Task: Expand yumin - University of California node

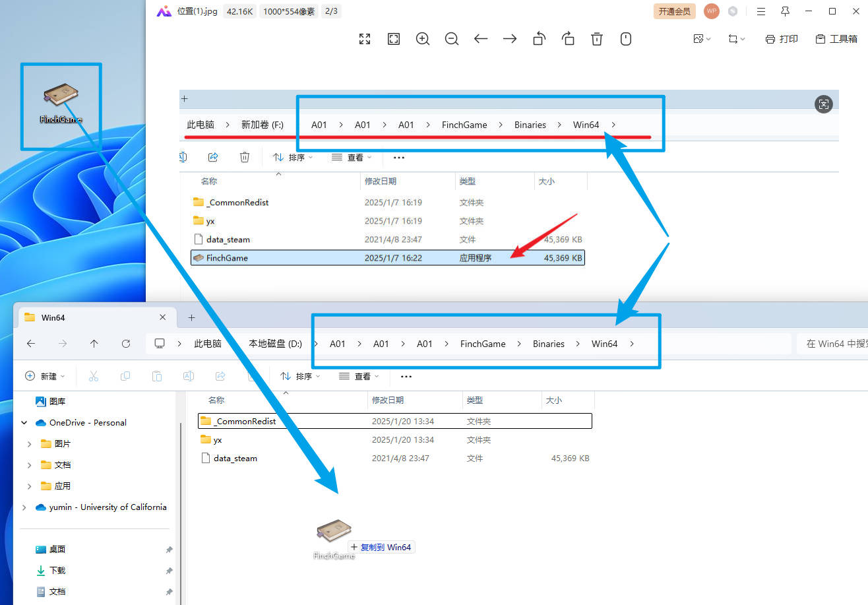Action: (24, 507)
